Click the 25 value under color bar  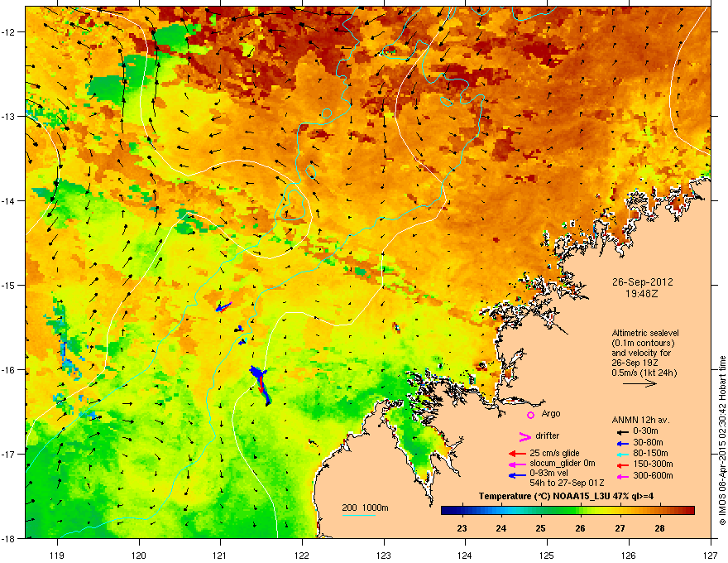540,528
